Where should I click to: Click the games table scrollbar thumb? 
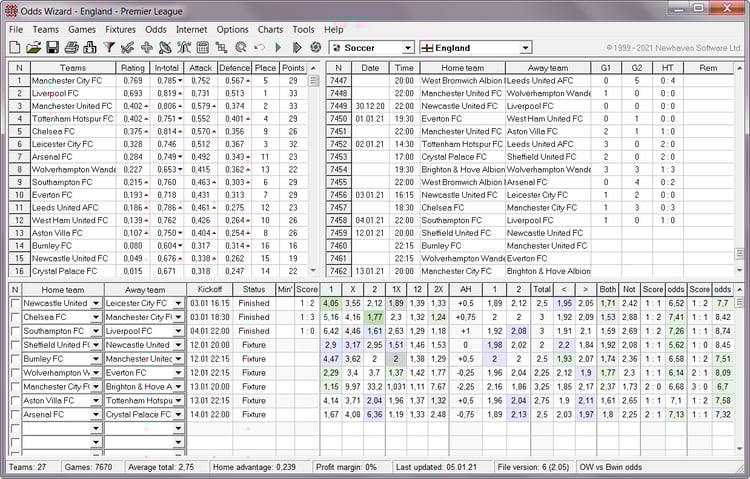pos(739,254)
